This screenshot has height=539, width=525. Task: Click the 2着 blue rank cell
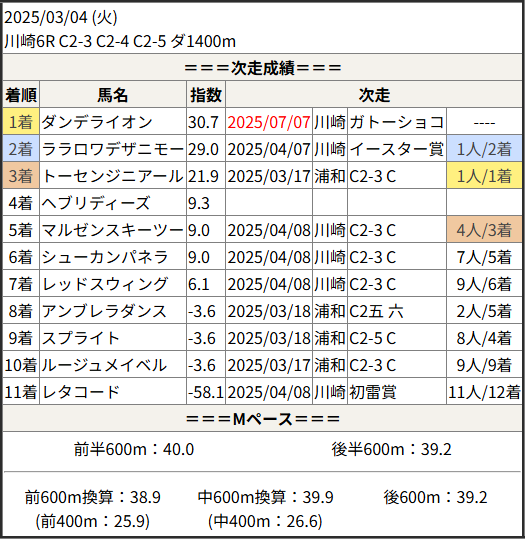click(21, 149)
